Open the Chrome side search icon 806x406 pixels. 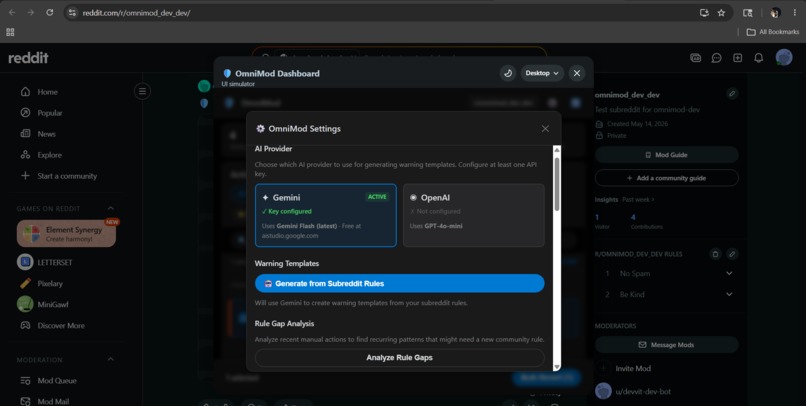pyautogui.click(x=748, y=13)
